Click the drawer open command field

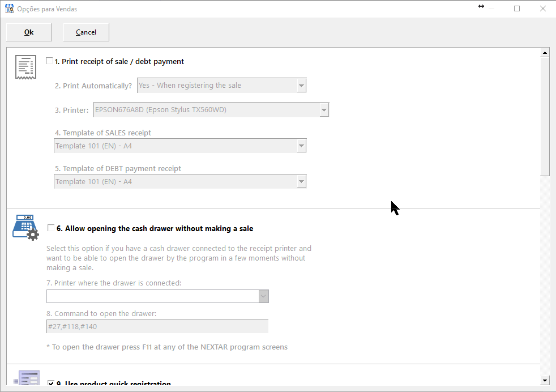[157, 326]
